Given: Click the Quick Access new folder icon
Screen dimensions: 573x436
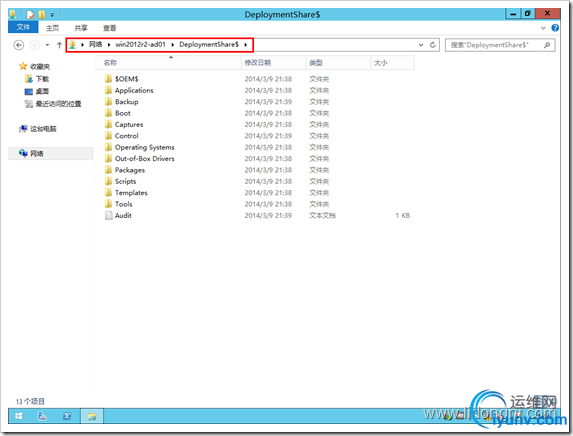Looking at the screenshot, I should [42, 15].
